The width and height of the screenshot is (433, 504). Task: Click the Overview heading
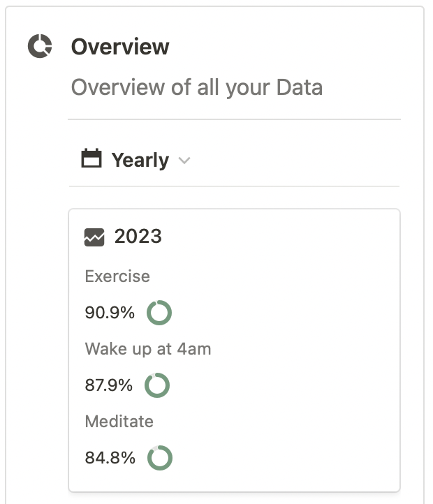[120, 47]
